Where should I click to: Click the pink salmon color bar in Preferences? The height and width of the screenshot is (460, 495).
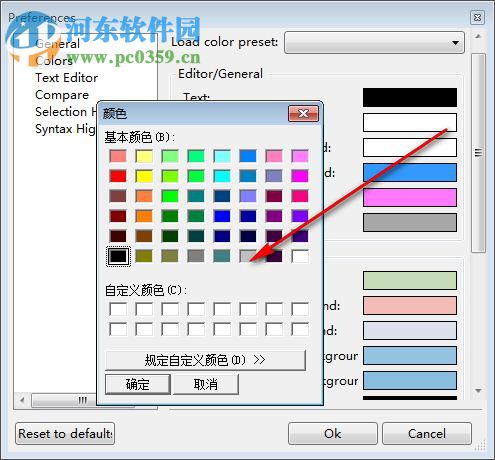[x=410, y=305]
